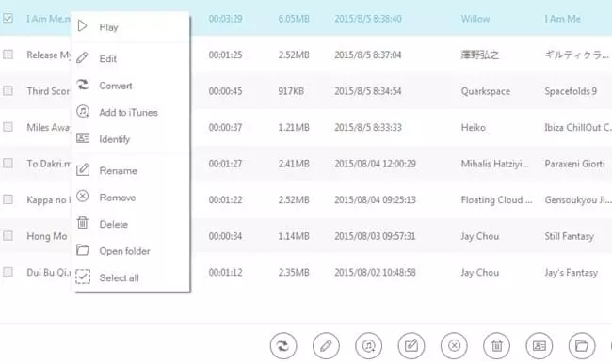
Task: Click the duration 00:03:29
Action: 225,19
